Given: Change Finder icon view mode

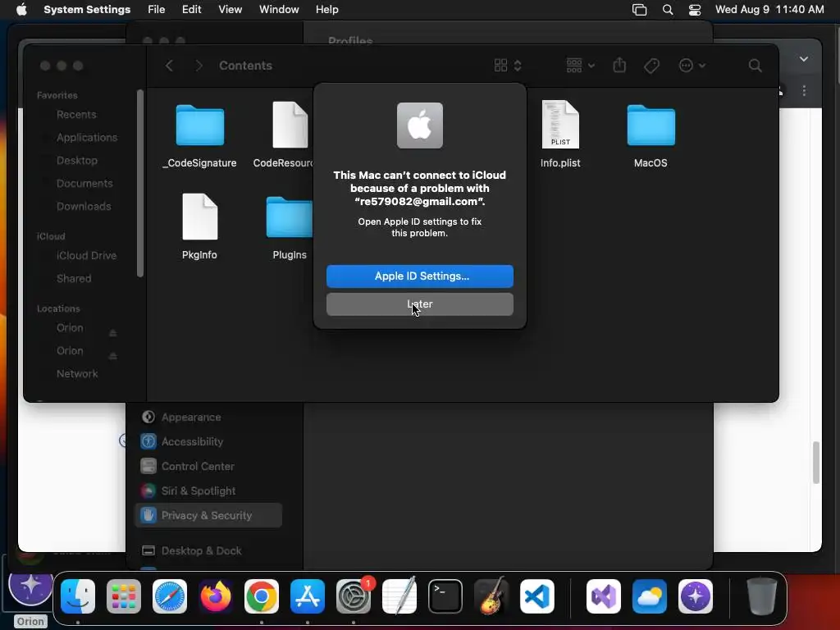Looking at the screenshot, I should pos(507,66).
